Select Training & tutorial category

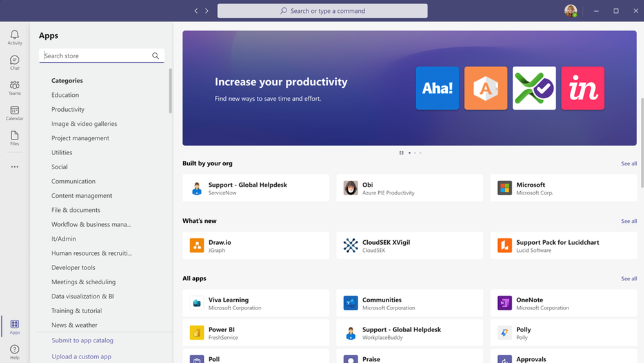click(76, 311)
